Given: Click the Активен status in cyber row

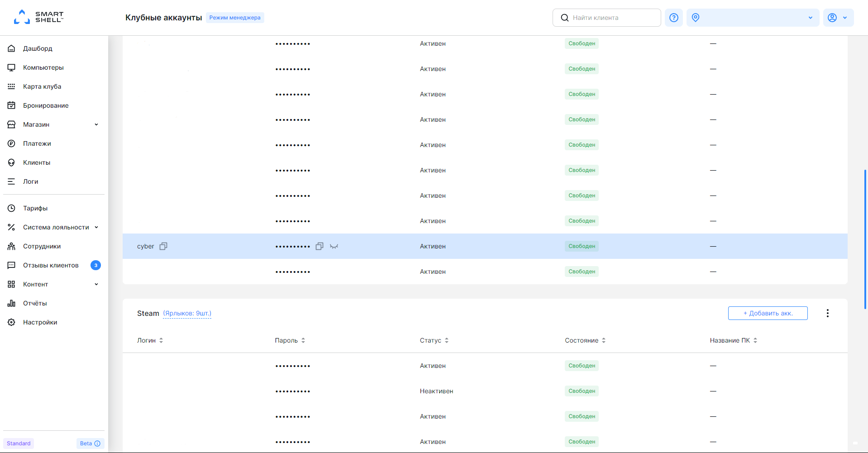Looking at the screenshot, I should 433,246.
